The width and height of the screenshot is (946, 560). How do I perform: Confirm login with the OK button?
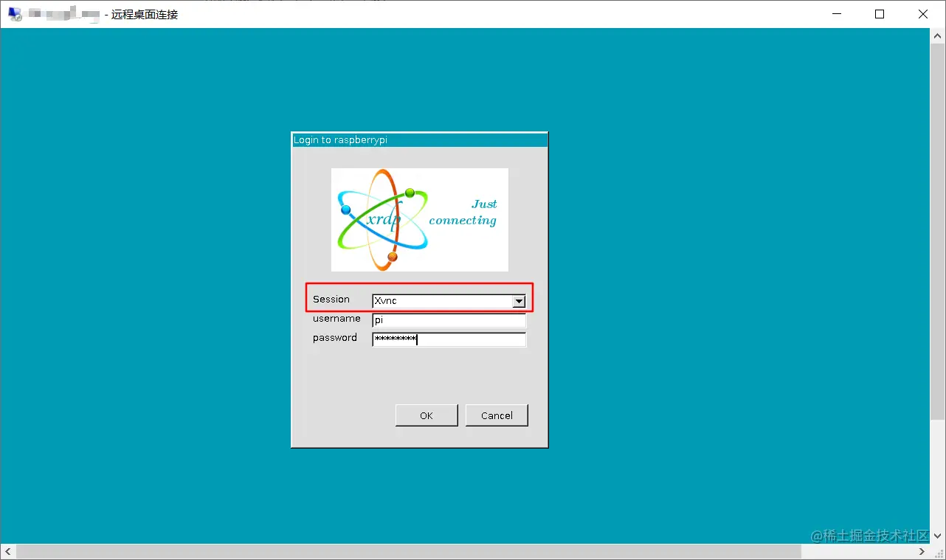tap(427, 415)
